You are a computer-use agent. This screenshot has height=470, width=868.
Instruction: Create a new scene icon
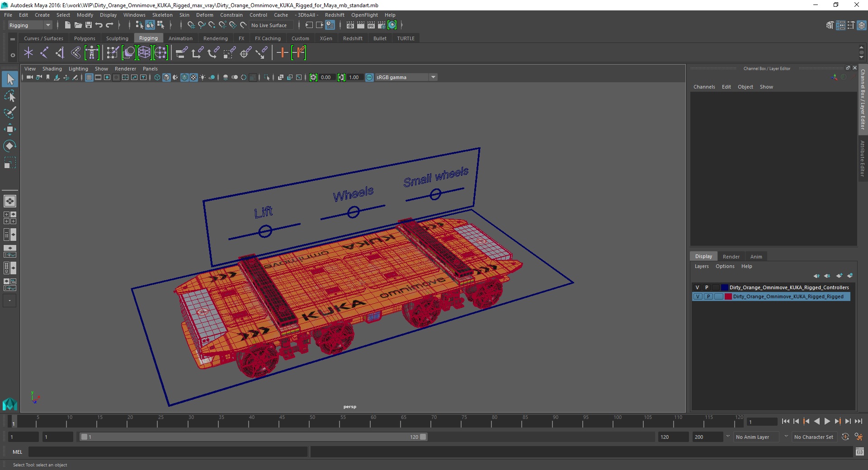pos(67,25)
